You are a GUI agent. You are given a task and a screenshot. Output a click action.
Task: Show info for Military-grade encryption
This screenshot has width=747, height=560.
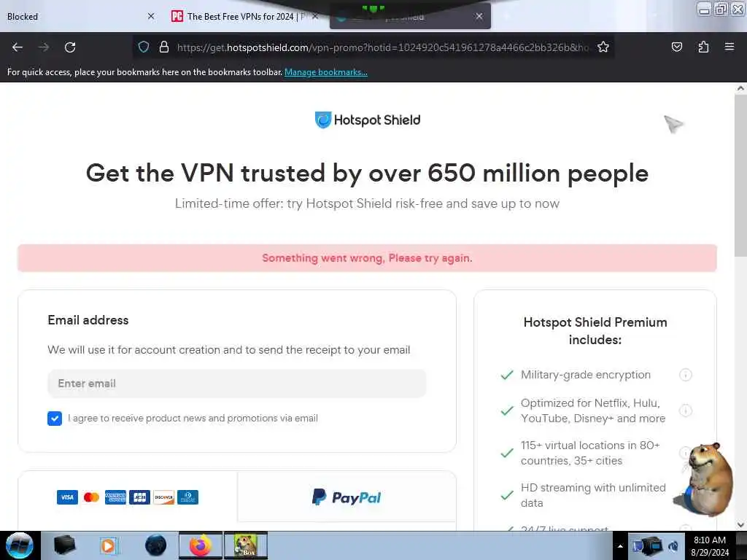(685, 376)
